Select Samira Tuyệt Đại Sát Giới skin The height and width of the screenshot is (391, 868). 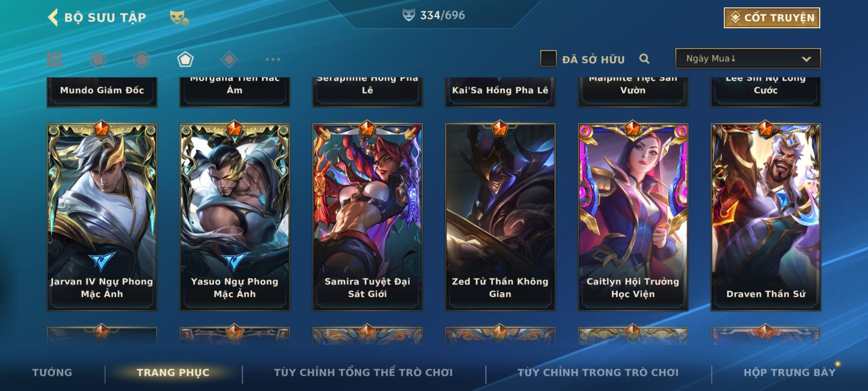click(367, 216)
